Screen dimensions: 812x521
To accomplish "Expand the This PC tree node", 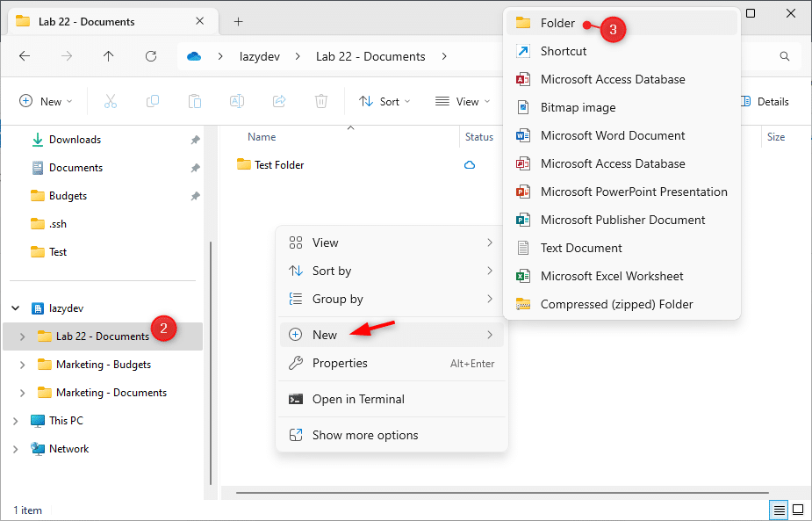I will pos(16,420).
